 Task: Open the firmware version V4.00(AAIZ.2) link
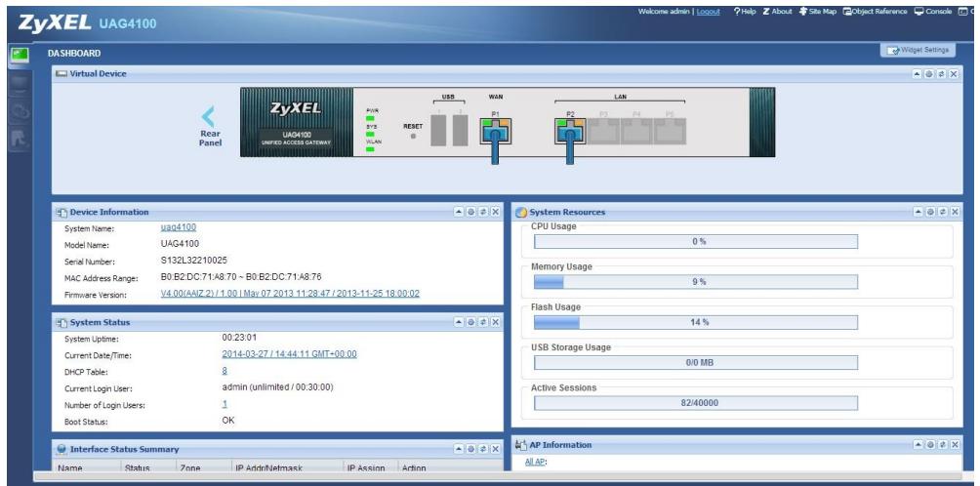290,294
